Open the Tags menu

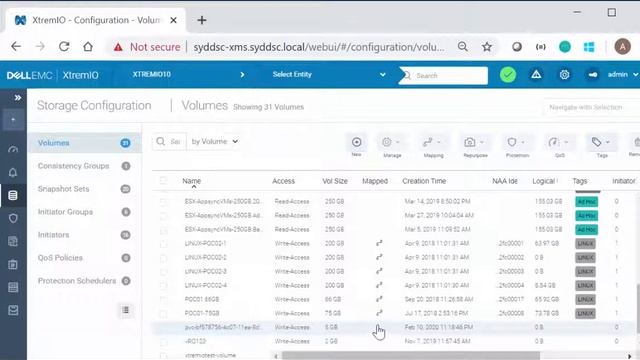click(x=601, y=142)
